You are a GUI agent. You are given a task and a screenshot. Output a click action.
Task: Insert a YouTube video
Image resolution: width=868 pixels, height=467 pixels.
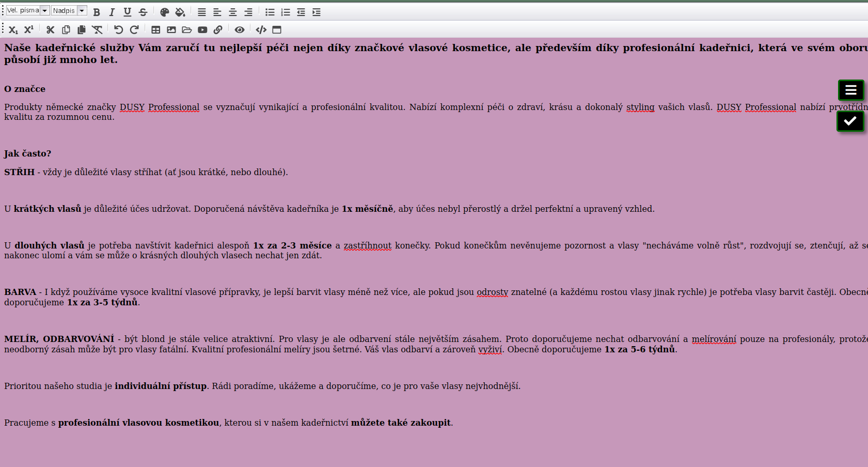point(202,30)
